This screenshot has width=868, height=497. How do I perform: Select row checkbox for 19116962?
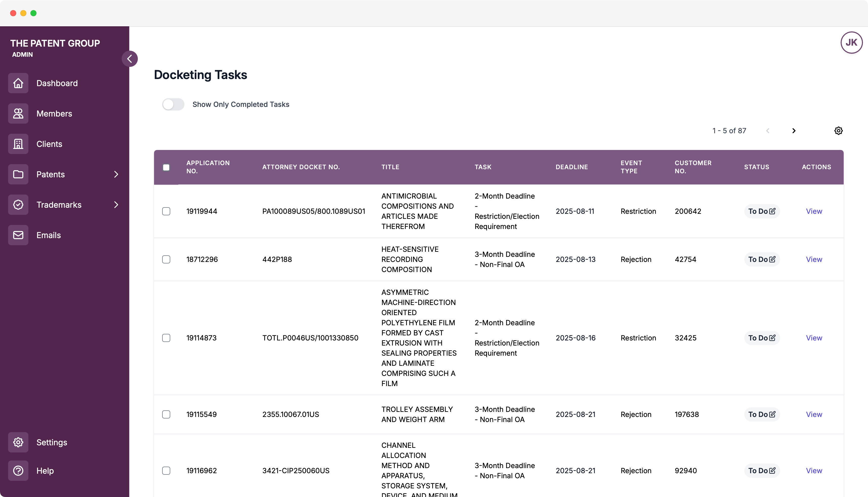(x=166, y=470)
